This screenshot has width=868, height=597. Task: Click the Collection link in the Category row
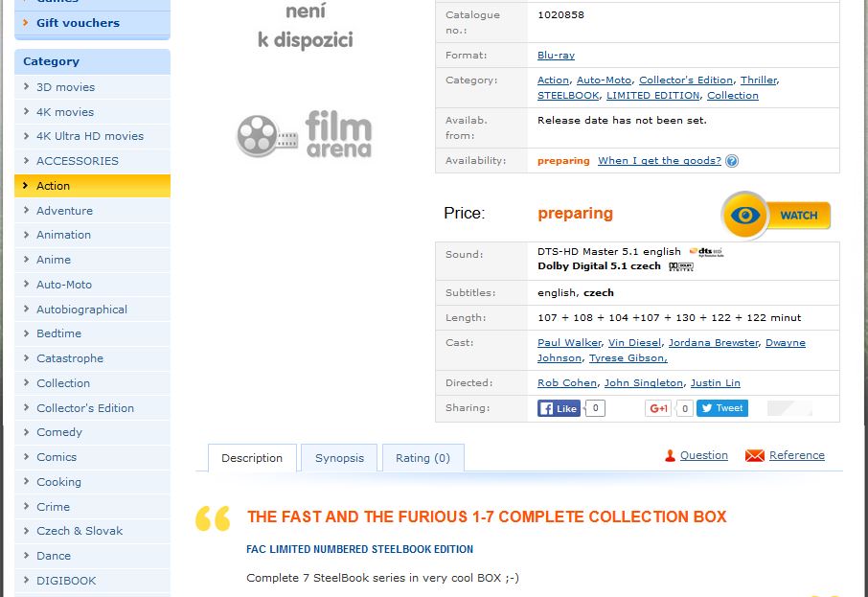click(x=733, y=95)
